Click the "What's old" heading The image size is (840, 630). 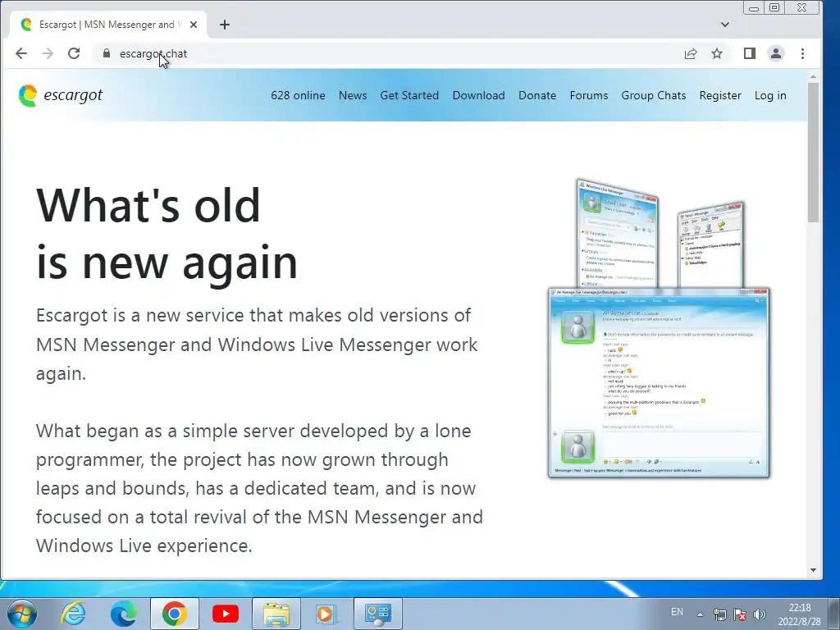[x=148, y=205]
